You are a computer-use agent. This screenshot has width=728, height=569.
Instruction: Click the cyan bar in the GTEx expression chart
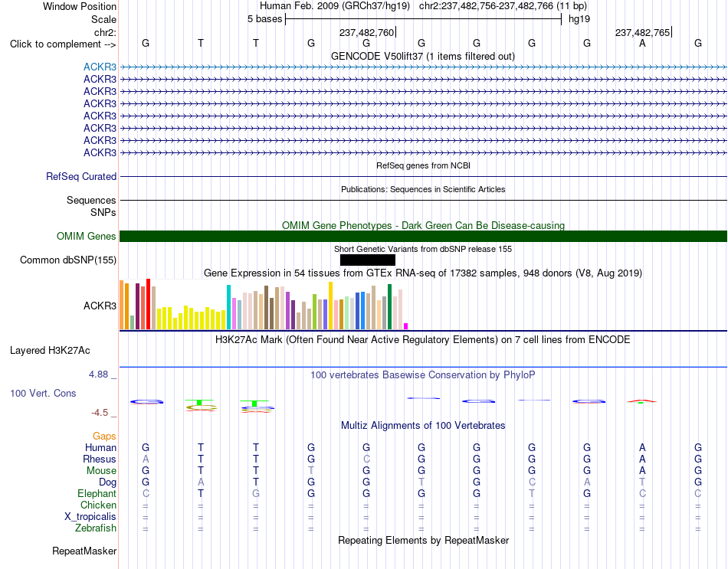click(x=228, y=307)
